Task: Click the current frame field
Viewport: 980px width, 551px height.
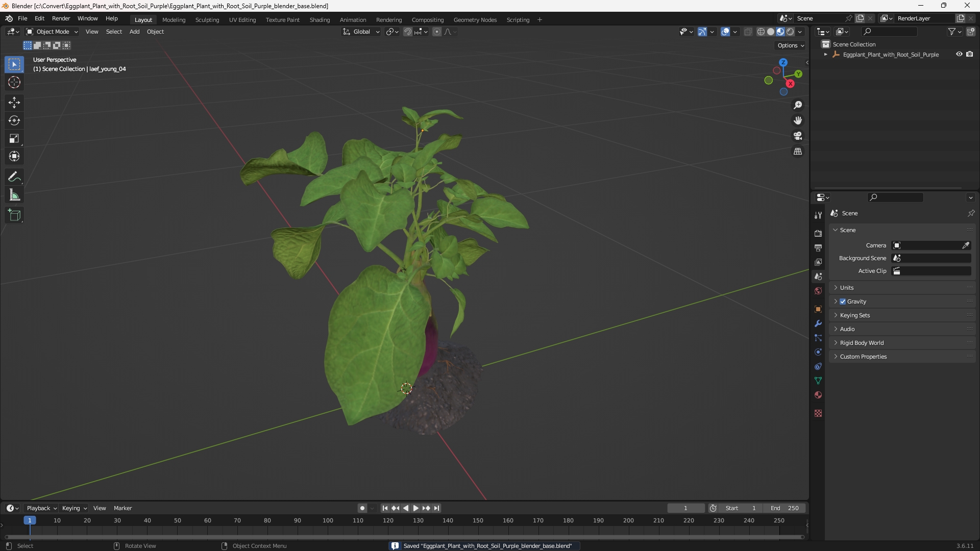Action: pyautogui.click(x=685, y=508)
